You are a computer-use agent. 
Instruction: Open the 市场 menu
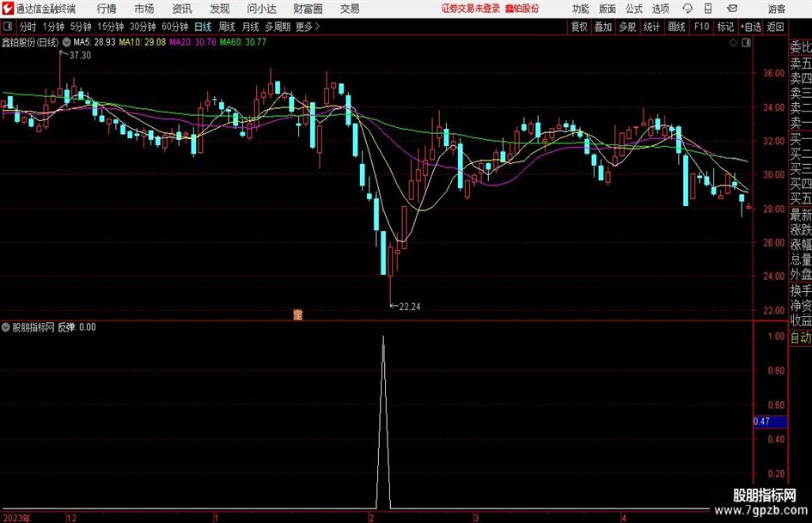[144, 9]
